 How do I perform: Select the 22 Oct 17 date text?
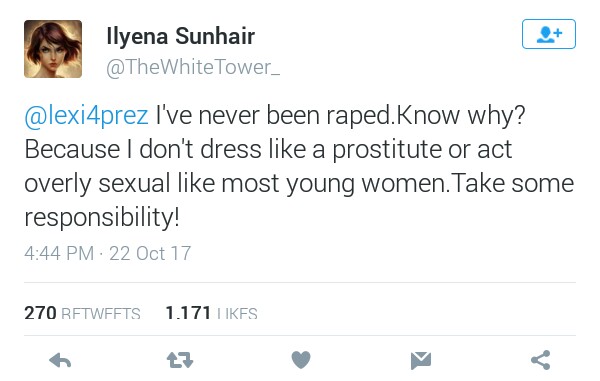pos(150,253)
